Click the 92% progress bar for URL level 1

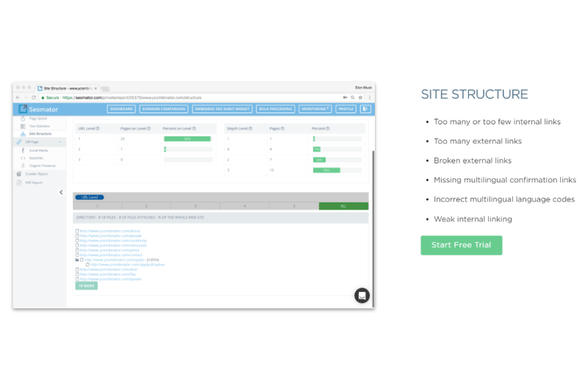coord(187,139)
